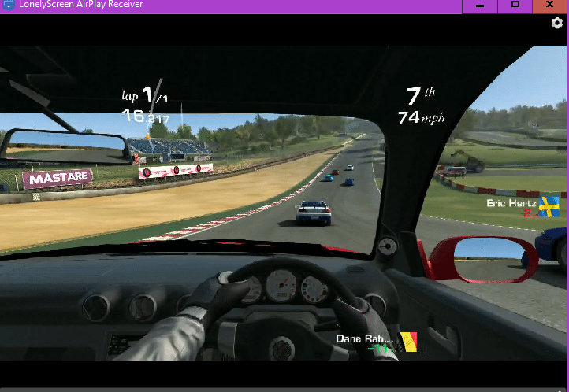Click the '7th' race position indicator
Image resolution: width=569 pixels, height=392 pixels.
coord(421,96)
